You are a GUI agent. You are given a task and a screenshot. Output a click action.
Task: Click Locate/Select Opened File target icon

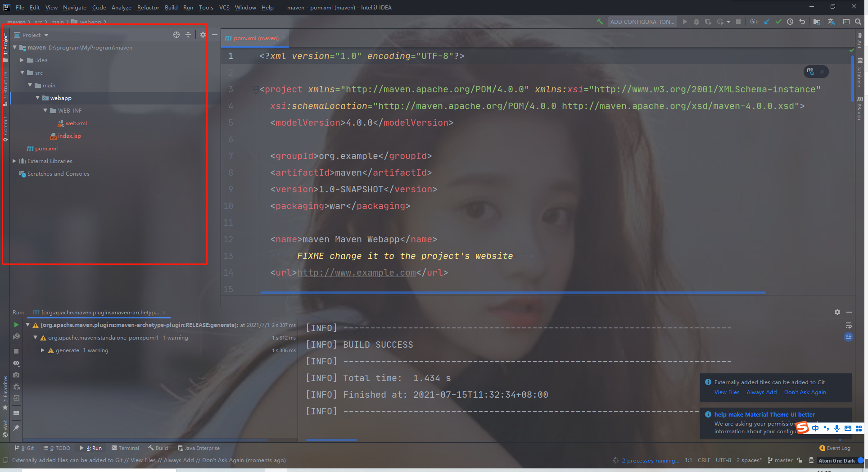click(x=176, y=35)
